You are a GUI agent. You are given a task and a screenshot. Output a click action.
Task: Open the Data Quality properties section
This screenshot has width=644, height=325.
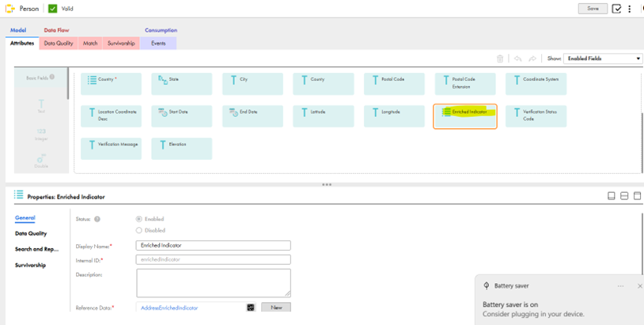click(x=31, y=233)
